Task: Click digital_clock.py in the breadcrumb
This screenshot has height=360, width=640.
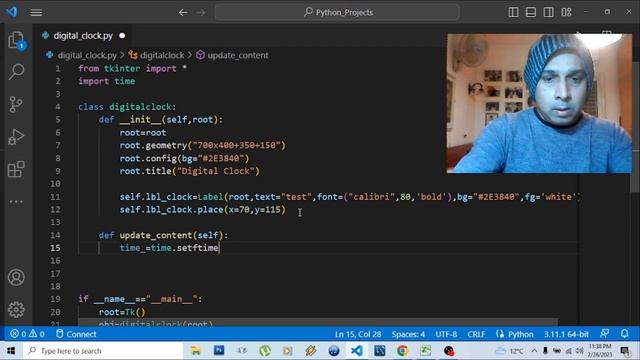Action: tap(87, 55)
